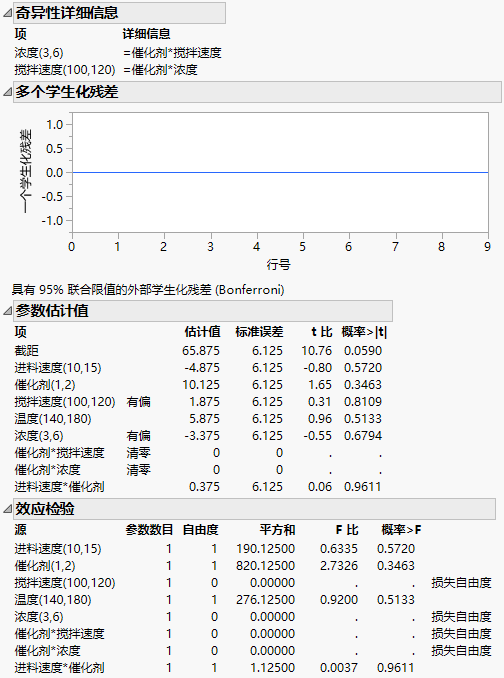Collapse the 奇异性详细信息 section triangle
Screen dimensions: 504x678
pos(7,13)
